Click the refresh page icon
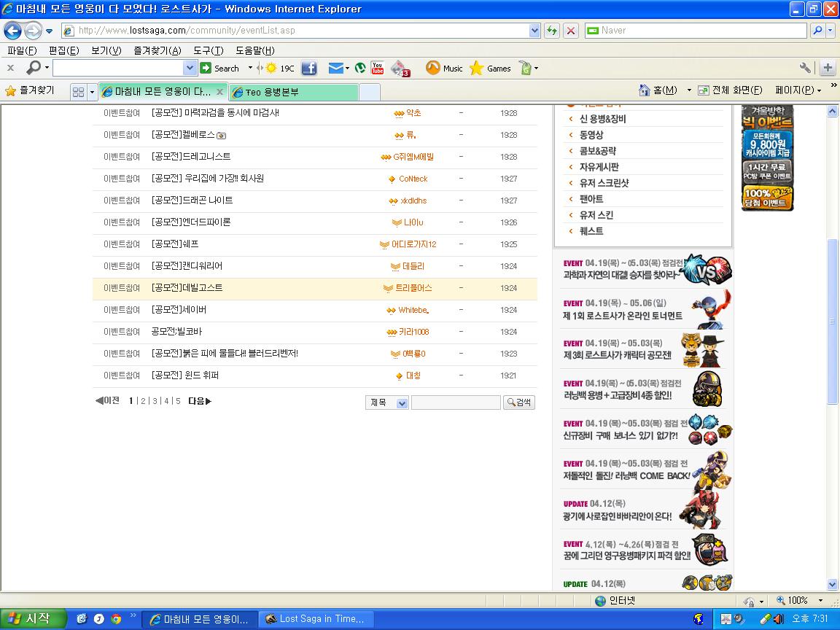840x630 pixels. pos(551,31)
